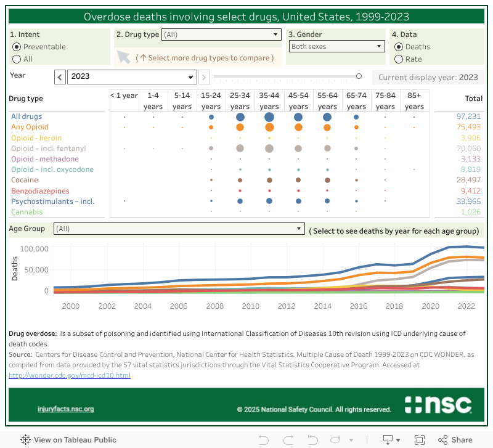This screenshot has width=493, height=448.
Task: Click the Tableau logo icon at bottom left
Action: coord(25,440)
